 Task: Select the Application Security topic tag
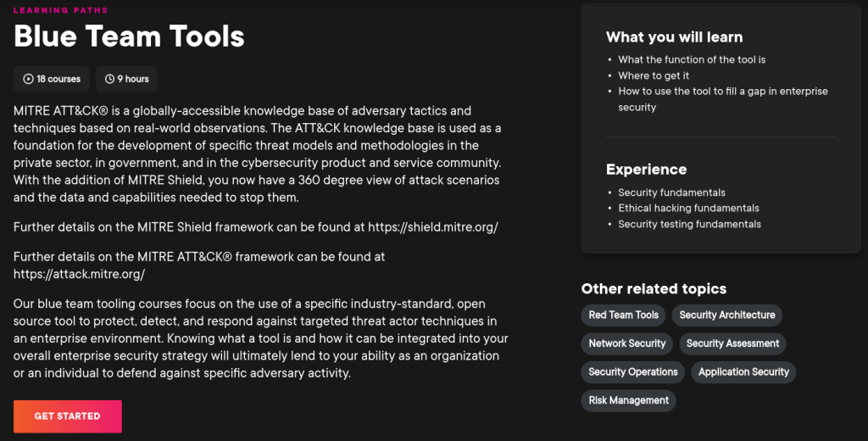tap(743, 372)
